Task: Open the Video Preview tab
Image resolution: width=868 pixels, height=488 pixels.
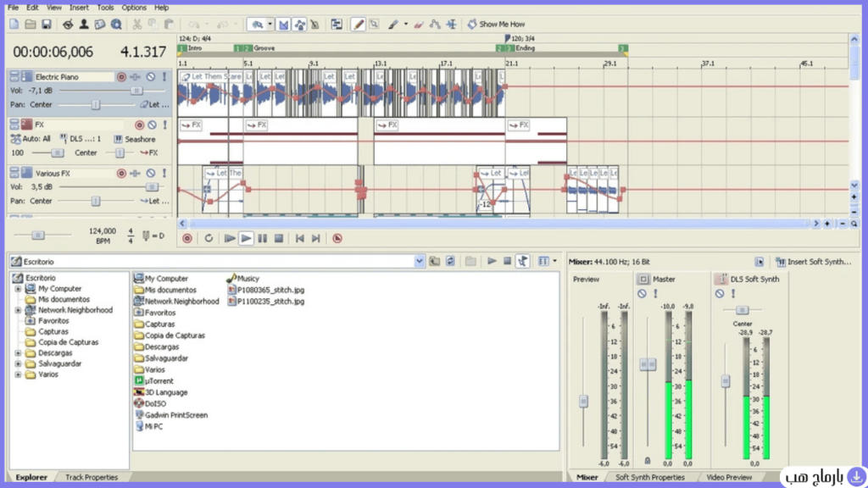Action: coord(729,478)
